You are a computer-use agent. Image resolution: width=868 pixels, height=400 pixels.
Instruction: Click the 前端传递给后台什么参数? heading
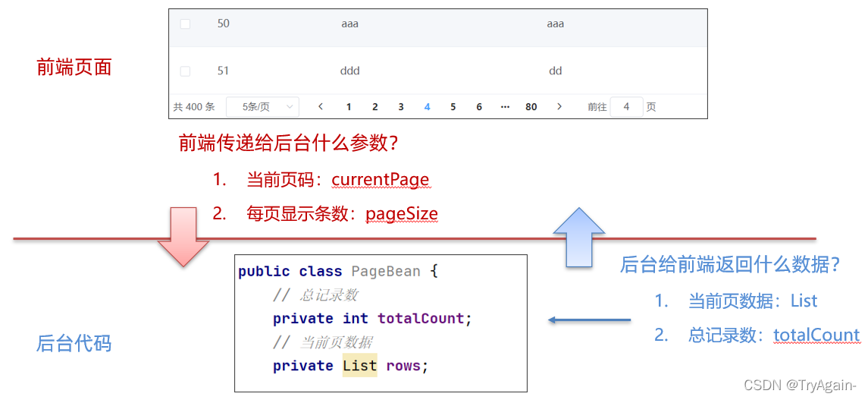pyautogui.click(x=288, y=144)
